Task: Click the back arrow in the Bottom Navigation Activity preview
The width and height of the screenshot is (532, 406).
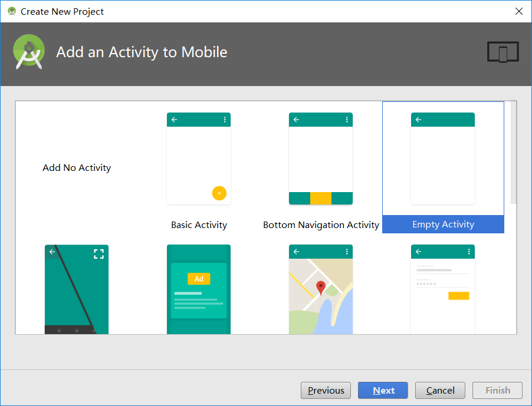Action: tap(296, 119)
